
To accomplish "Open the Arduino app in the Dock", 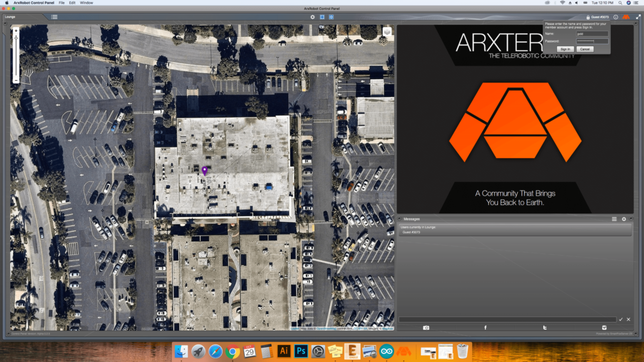I will (x=386, y=351).
